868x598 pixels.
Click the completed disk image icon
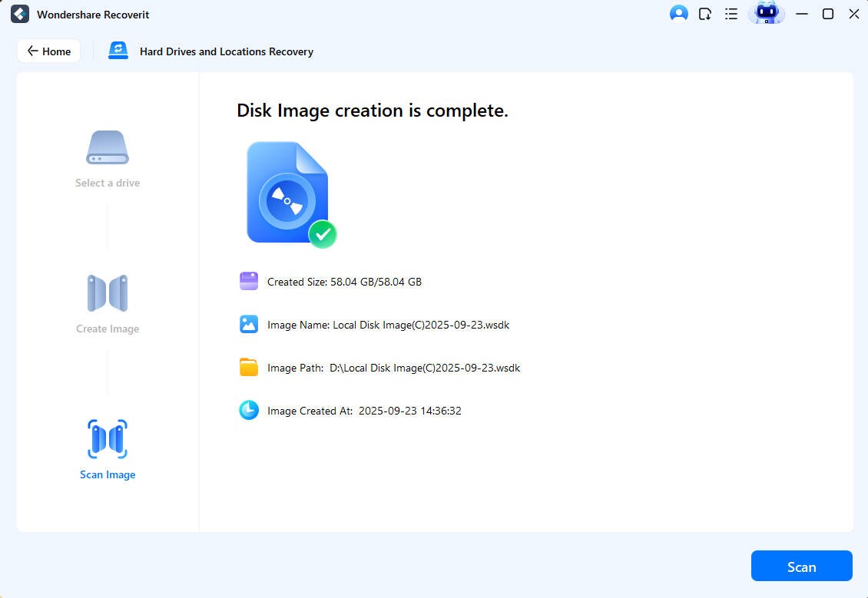(287, 192)
